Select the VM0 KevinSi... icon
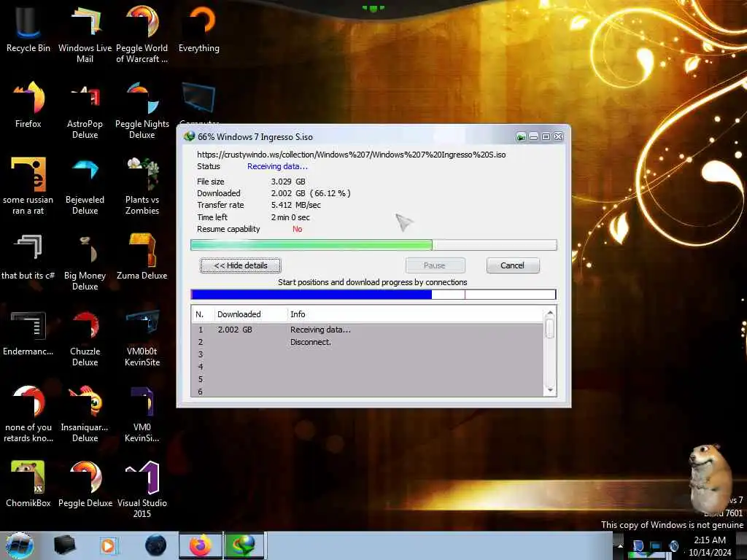 (142, 413)
